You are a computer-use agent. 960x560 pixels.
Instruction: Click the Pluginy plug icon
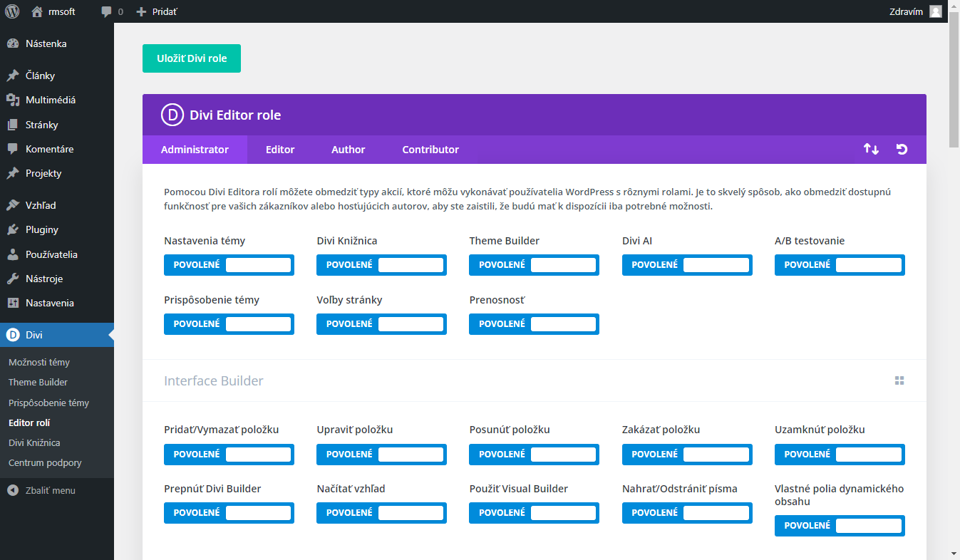pyautogui.click(x=13, y=229)
